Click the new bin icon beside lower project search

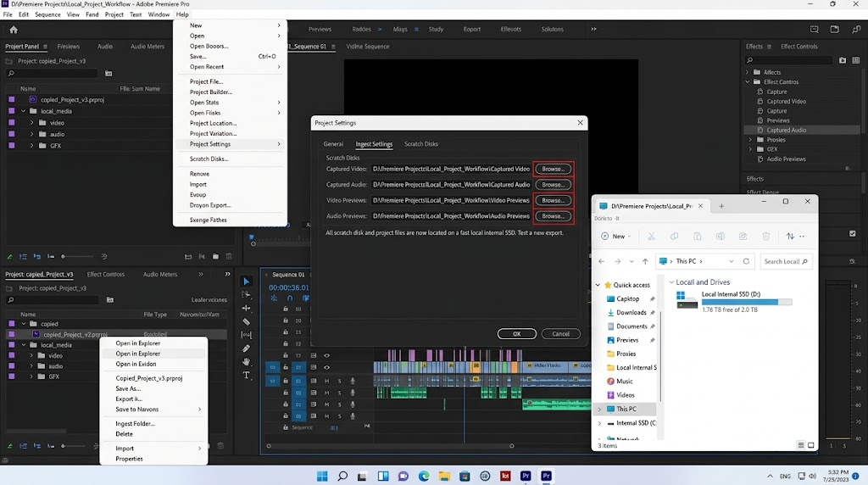pyautogui.click(x=110, y=300)
